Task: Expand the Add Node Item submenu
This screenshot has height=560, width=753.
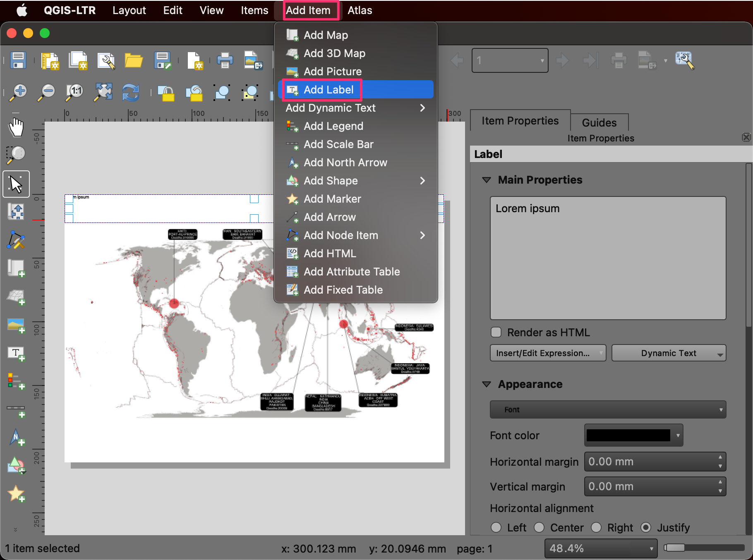Action: [x=355, y=235]
